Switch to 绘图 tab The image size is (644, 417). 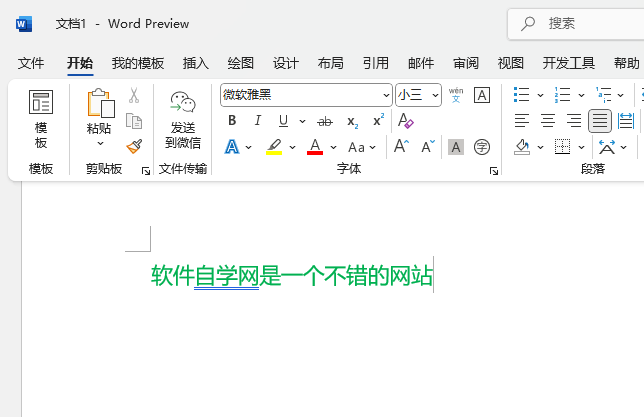[x=241, y=63]
